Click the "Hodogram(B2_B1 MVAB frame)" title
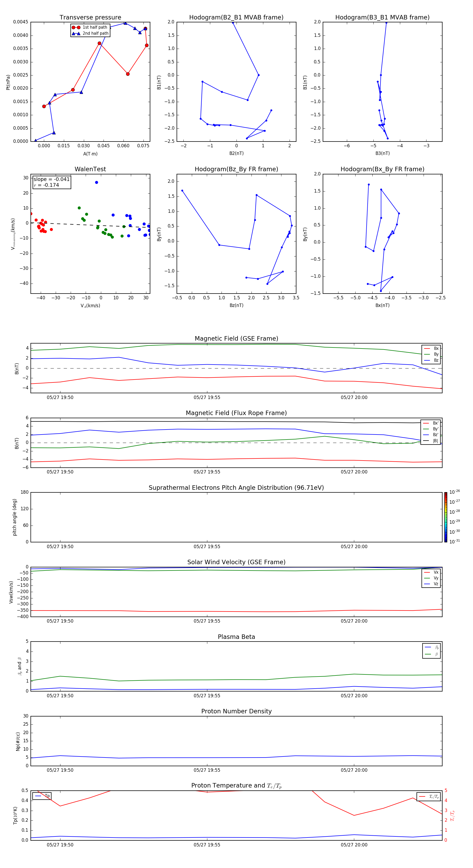Viewport: 473px width, 868px height. [x=236, y=18]
